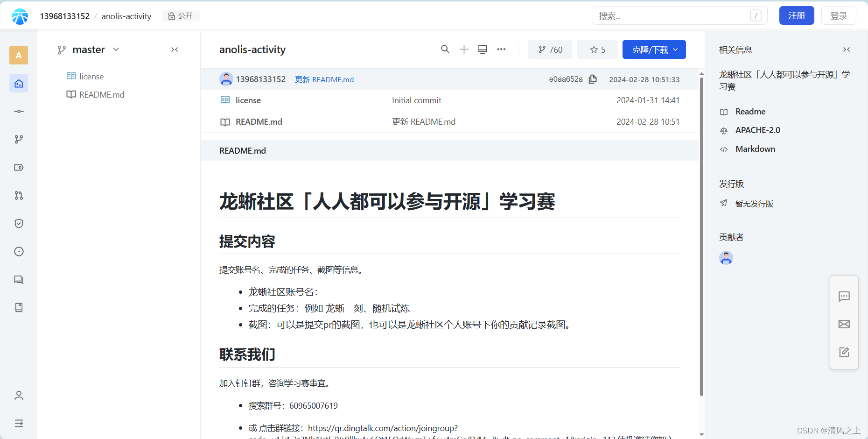
Task: Click the plus add-file icon
Action: [464, 49]
